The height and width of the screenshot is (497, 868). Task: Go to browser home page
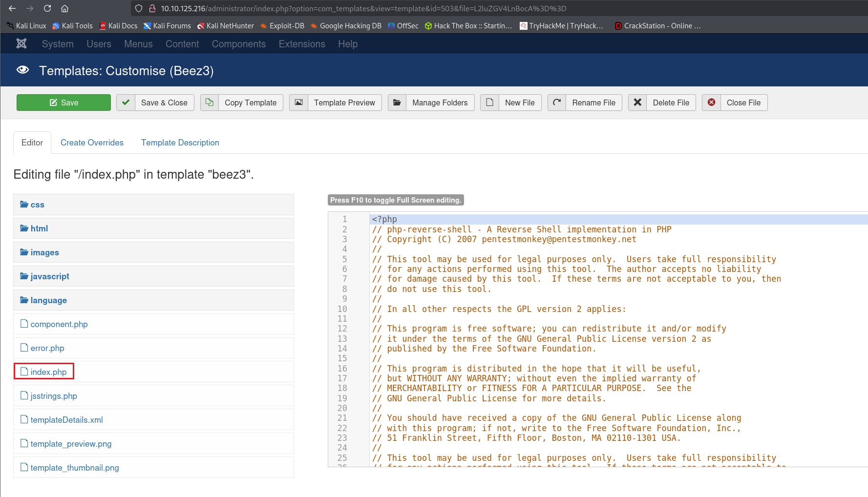64,8
